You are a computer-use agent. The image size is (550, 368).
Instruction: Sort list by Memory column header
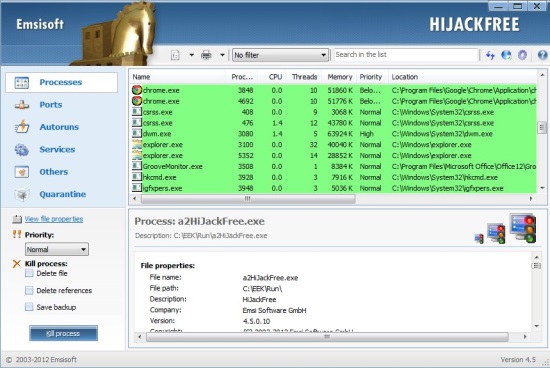point(339,77)
